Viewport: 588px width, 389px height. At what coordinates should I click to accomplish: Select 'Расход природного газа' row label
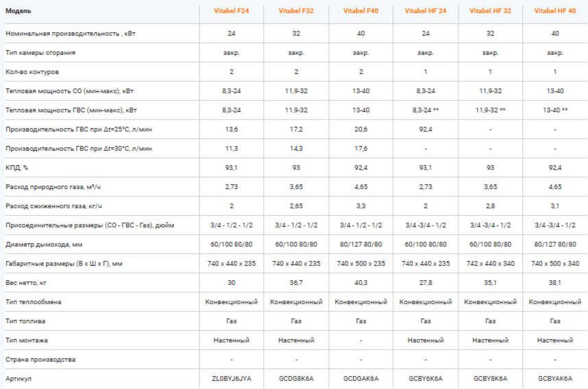(x=53, y=187)
